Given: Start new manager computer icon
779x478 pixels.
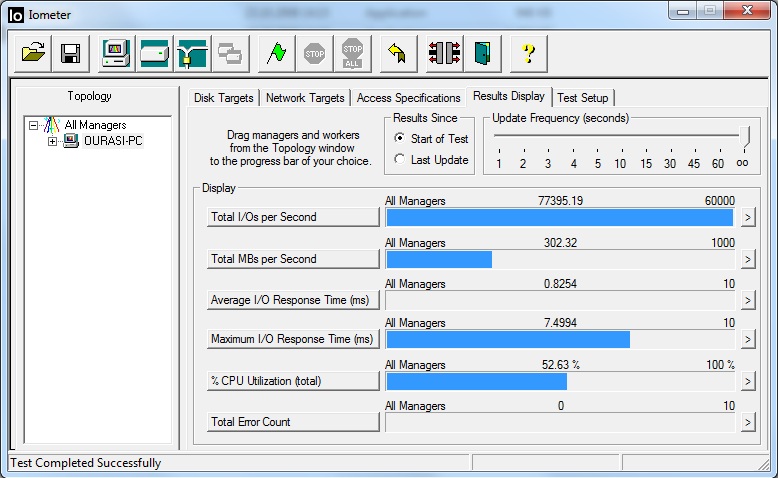Looking at the screenshot, I should coord(116,53).
